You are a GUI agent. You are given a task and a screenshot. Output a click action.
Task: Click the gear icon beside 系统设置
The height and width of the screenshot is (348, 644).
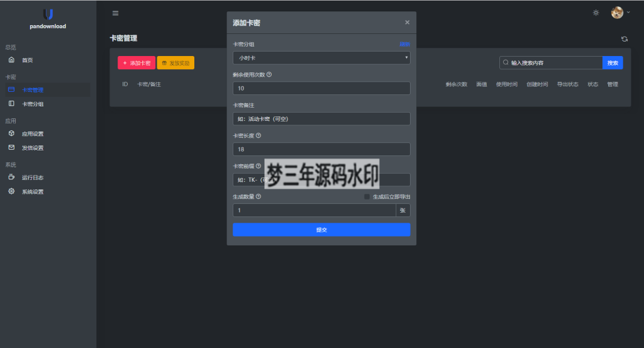(11, 191)
